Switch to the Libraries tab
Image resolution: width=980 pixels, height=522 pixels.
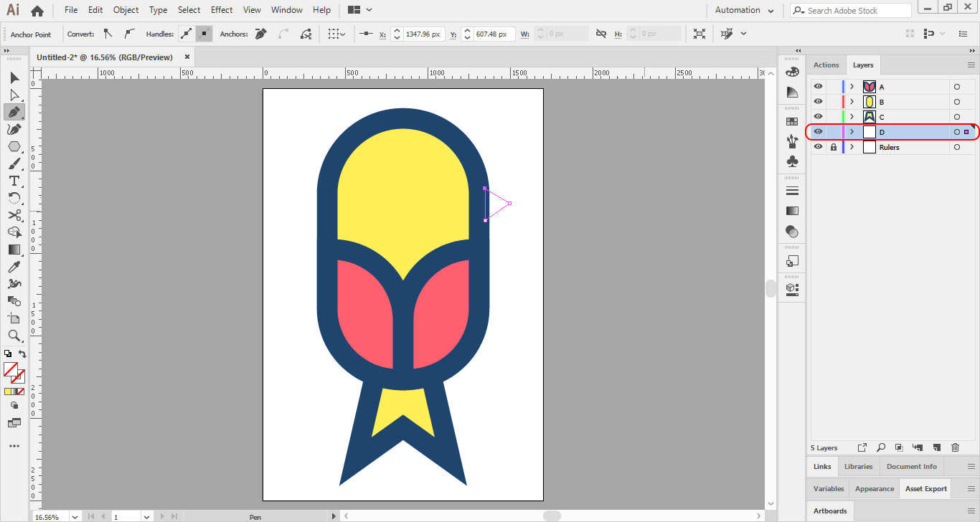point(858,466)
